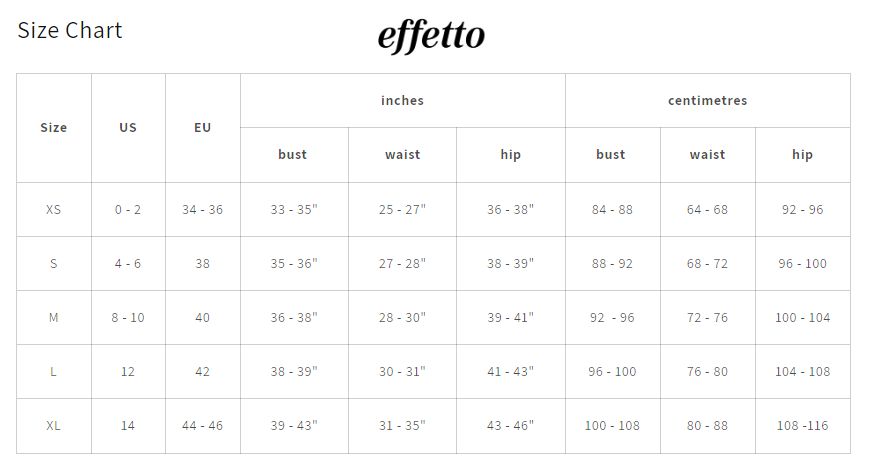Select the XS size row label

coord(54,210)
